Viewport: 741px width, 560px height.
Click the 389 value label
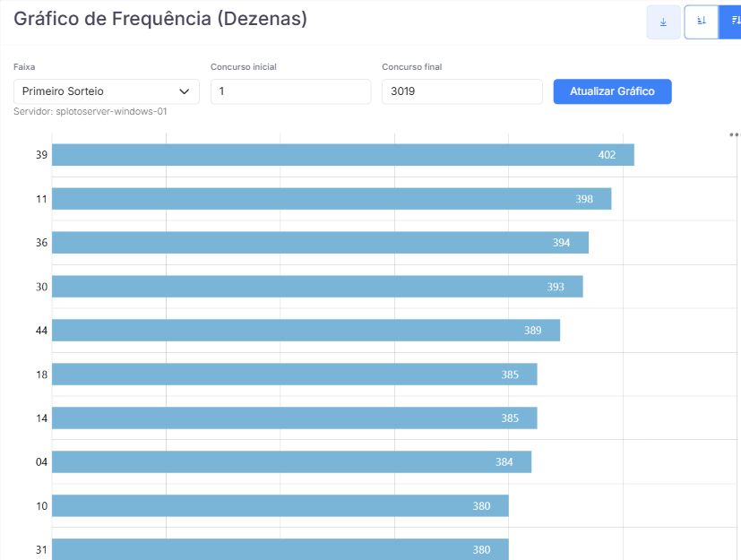(x=532, y=331)
